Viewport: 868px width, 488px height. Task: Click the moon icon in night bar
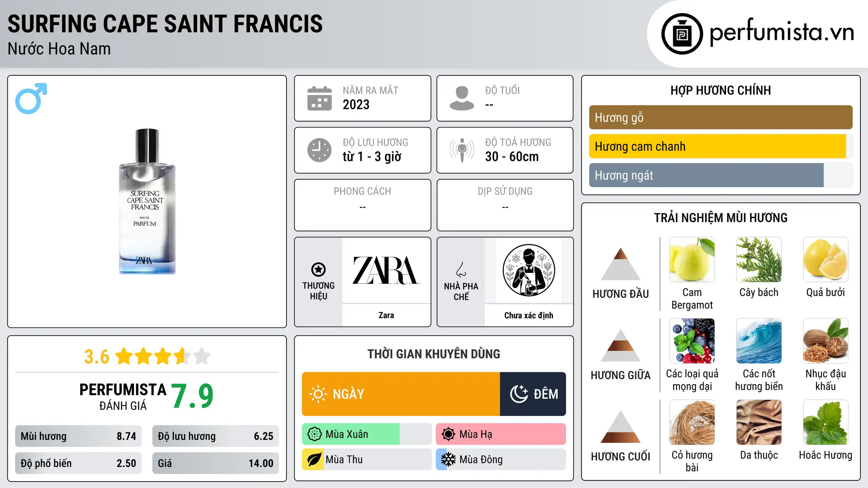pyautogui.click(x=519, y=394)
